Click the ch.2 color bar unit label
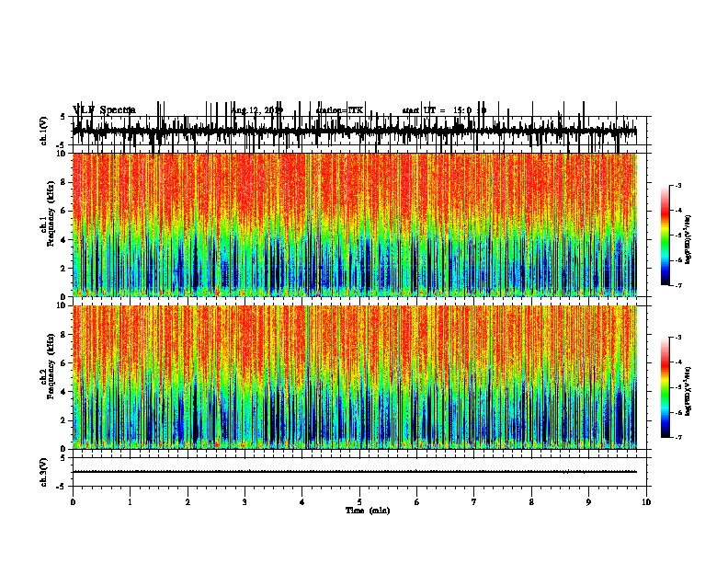The width and height of the screenshot is (728, 563). pyautogui.click(x=688, y=391)
